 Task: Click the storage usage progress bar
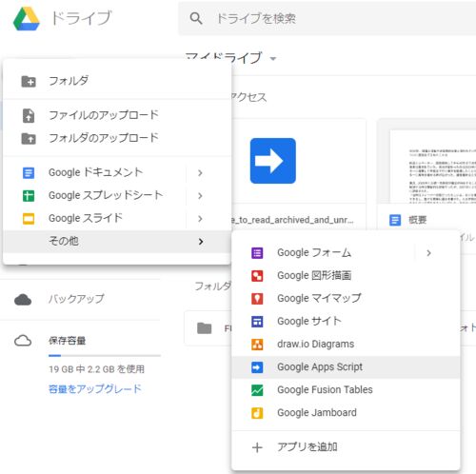point(105,356)
